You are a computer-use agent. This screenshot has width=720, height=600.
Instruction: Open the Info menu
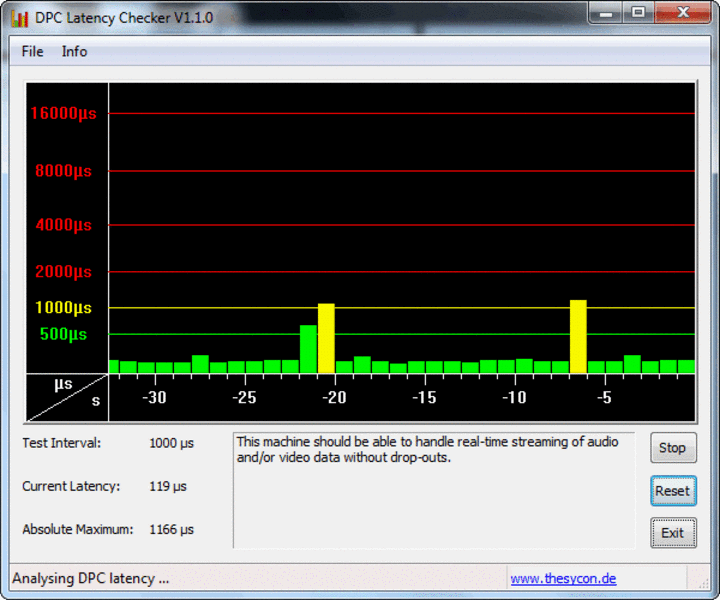pyautogui.click(x=74, y=51)
